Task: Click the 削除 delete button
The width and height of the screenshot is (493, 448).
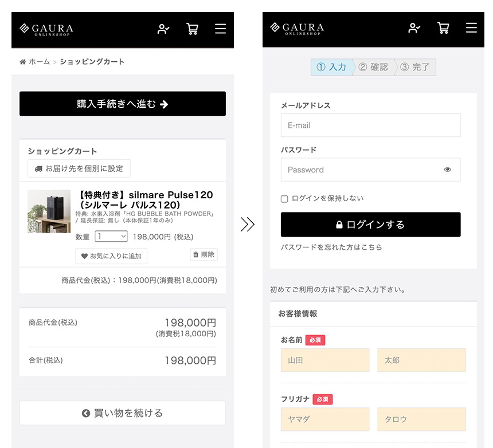Action: (204, 254)
